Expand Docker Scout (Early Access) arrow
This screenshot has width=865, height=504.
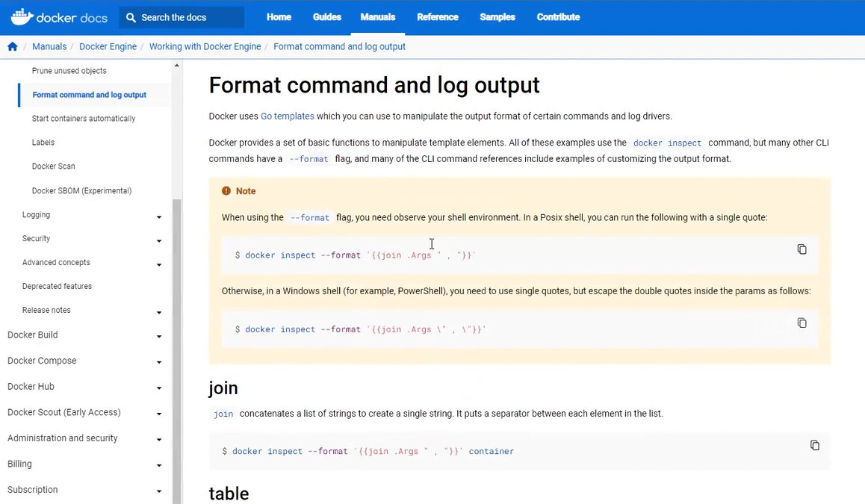tap(159, 414)
